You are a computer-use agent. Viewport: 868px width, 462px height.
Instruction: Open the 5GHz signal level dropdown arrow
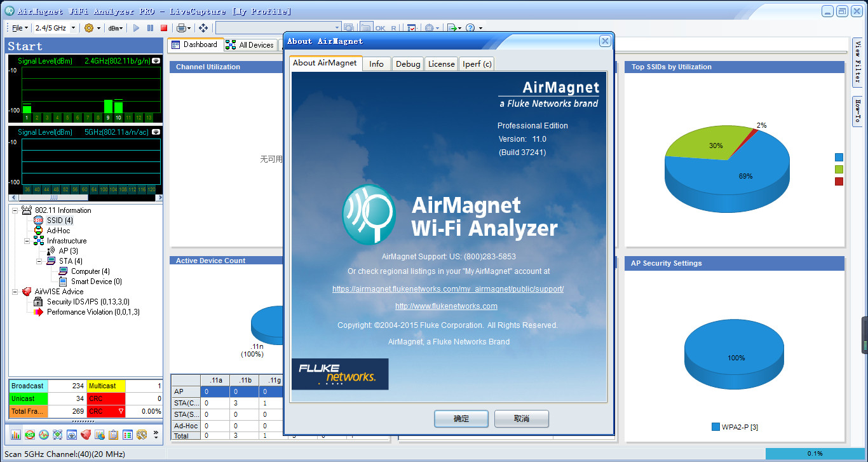[x=156, y=132]
